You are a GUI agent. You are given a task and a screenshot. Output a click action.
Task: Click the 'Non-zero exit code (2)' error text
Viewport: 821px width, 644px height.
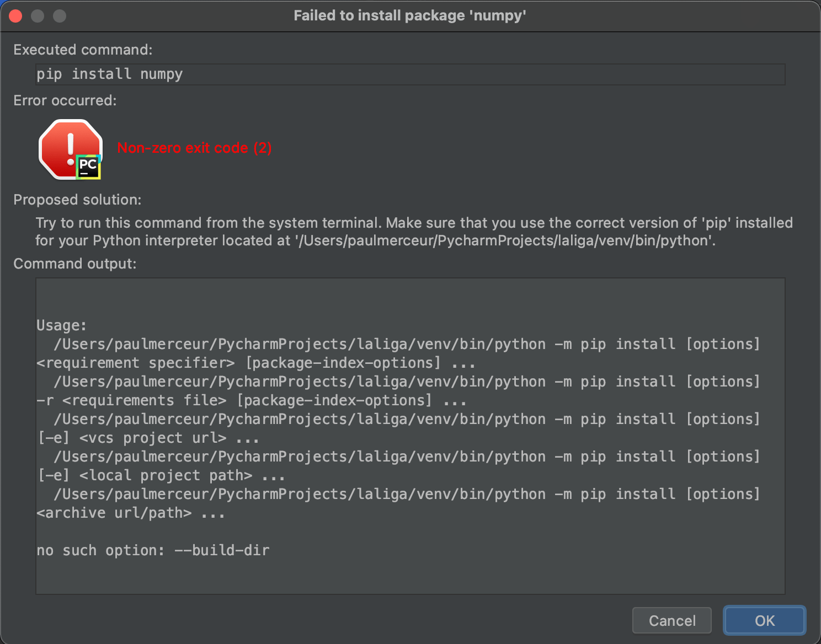[x=194, y=148]
